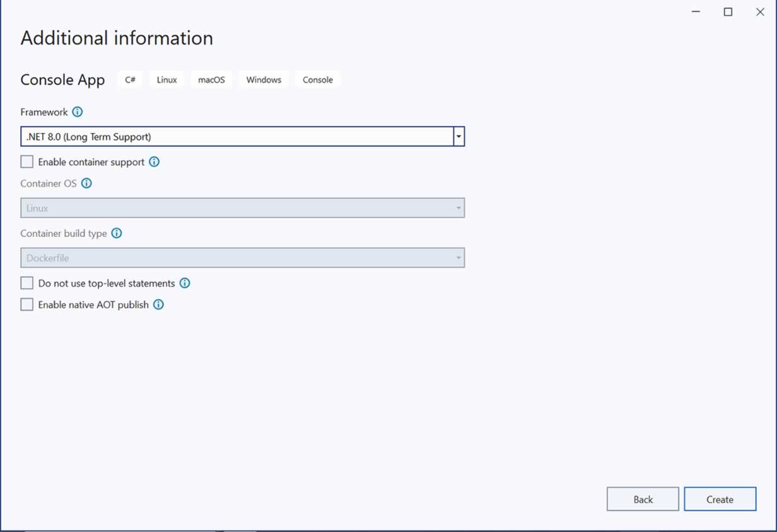Minimize the dialog window

pyautogui.click(x=696, y=12)
